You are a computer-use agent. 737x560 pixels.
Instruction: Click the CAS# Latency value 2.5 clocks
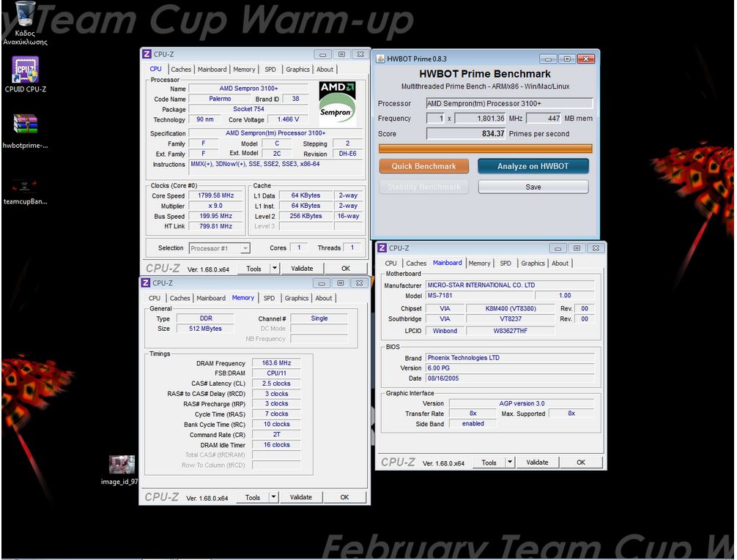276,384
